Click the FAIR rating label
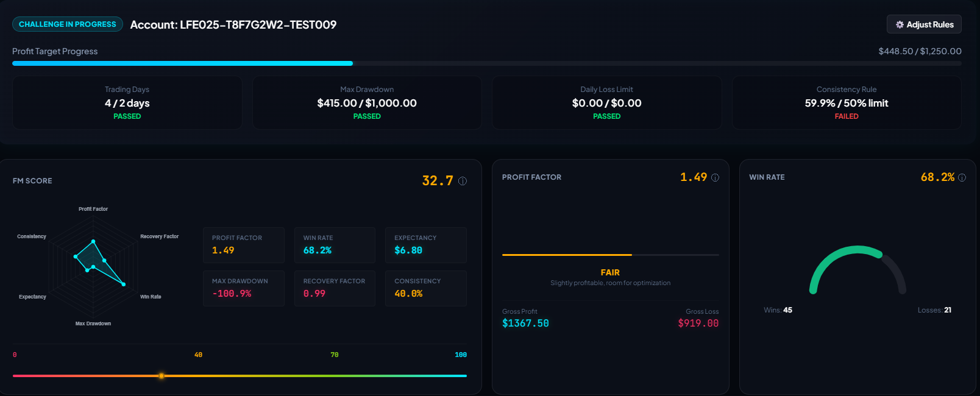The width and height of the screenshot is (980, 396). click(x=610, y=272)
